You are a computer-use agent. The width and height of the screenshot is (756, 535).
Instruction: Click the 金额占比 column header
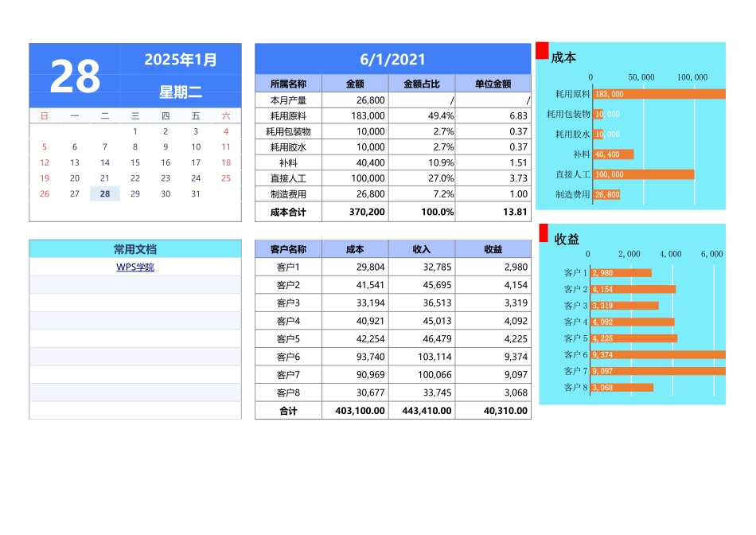coord(420,82)
